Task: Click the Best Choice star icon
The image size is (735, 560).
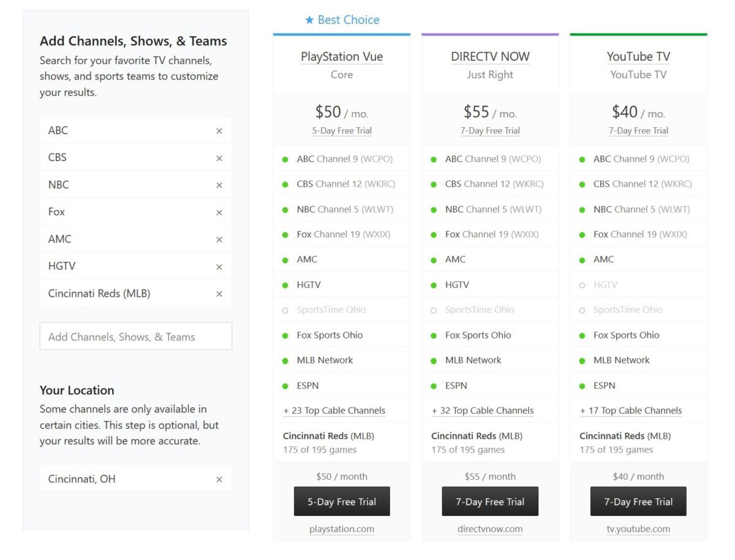Action: pyautogui.click(x=309, y=20)
